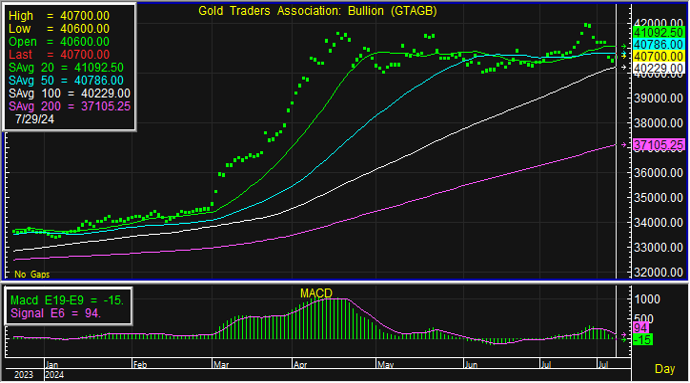This screenshot has width=690, height=383.
Task: Click the 2024 year label on time axis
Action: pos(55,375)
